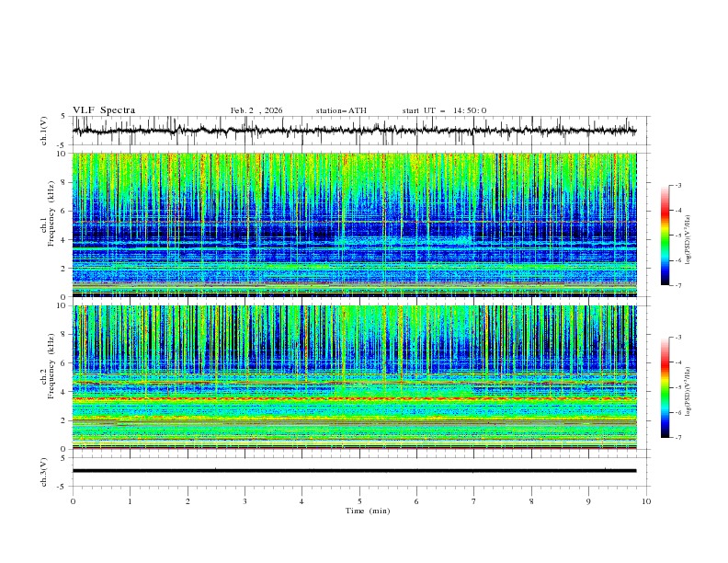Click the log(PSD) label of ch.1 color scale

tap(688, 240)
